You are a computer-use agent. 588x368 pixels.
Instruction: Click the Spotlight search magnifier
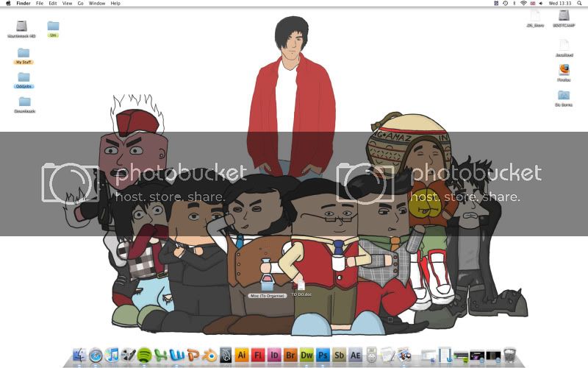pyautogui.click(x=581, y=4)
